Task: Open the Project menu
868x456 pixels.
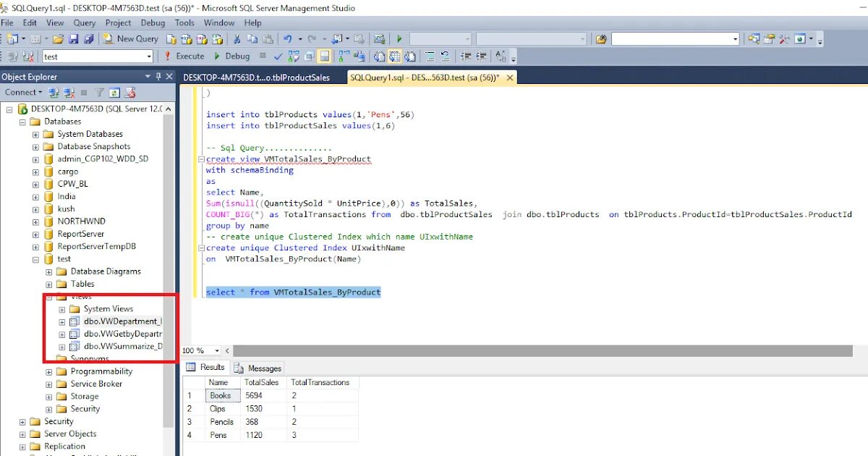Action: (x=118, y=22)
